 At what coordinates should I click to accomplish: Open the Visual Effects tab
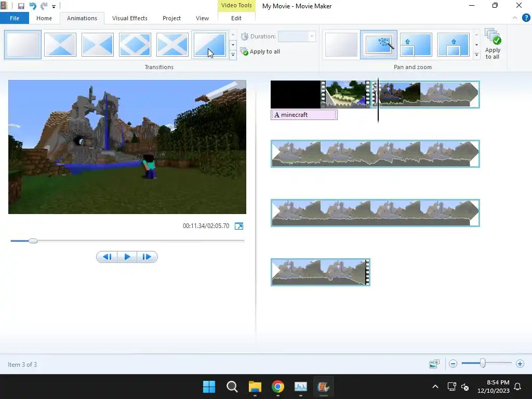point(129,18)
